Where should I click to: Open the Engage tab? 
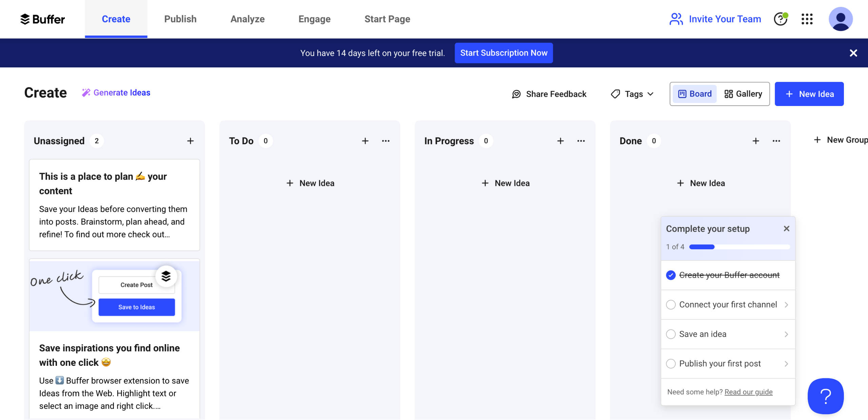[314, 19]
